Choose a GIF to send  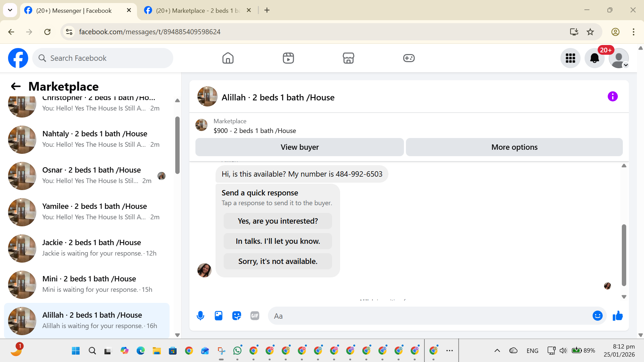point(255,316)
